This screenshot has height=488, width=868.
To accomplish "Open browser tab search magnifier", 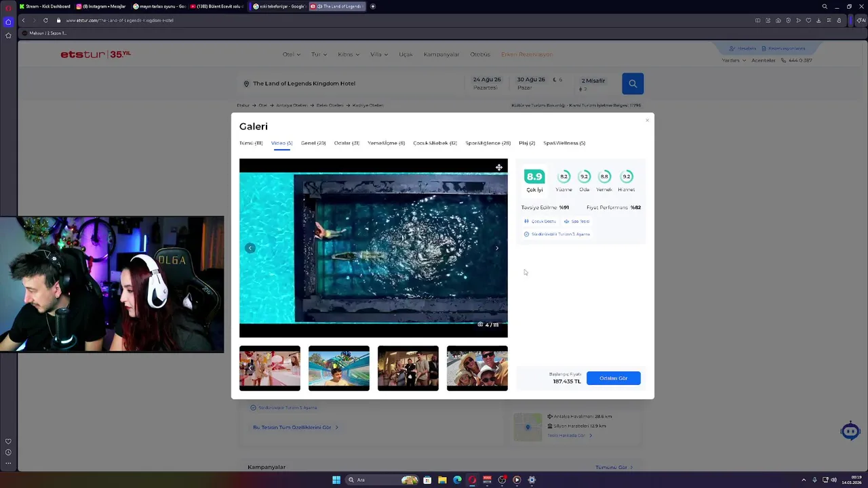I will tap(825, 6).
